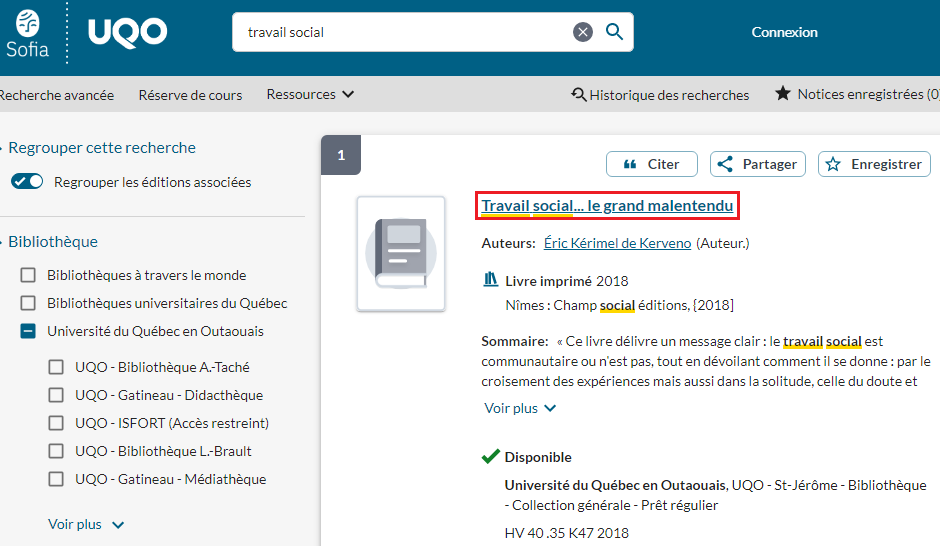Click the Livre imprimé 2018 label
This screenshot has width=940, height=546.
click(x=567, y=281)
